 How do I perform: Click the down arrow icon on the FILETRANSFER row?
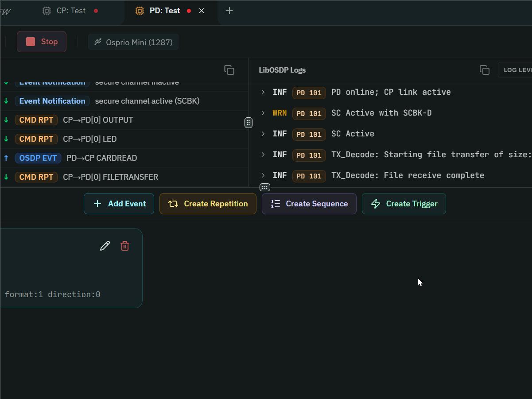[6, 177]
